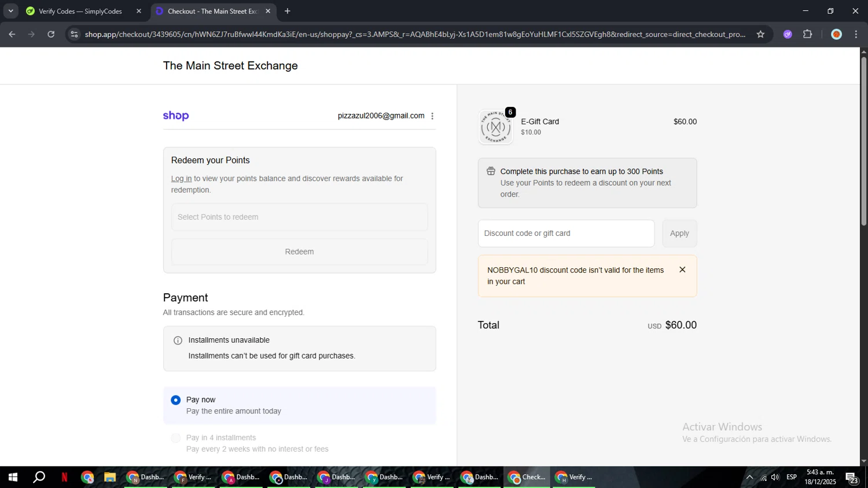
Task: Change ESP input language
Action: [x=792, y=478]
